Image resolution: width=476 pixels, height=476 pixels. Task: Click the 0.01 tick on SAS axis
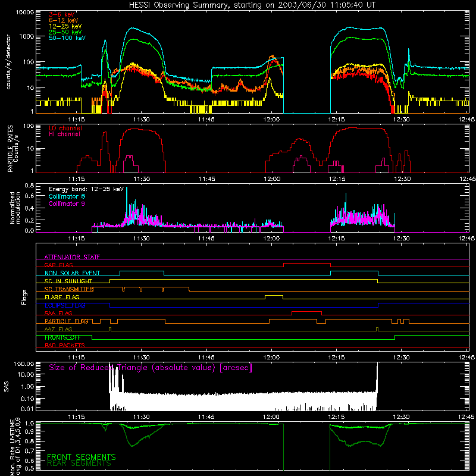pos(27,409)
